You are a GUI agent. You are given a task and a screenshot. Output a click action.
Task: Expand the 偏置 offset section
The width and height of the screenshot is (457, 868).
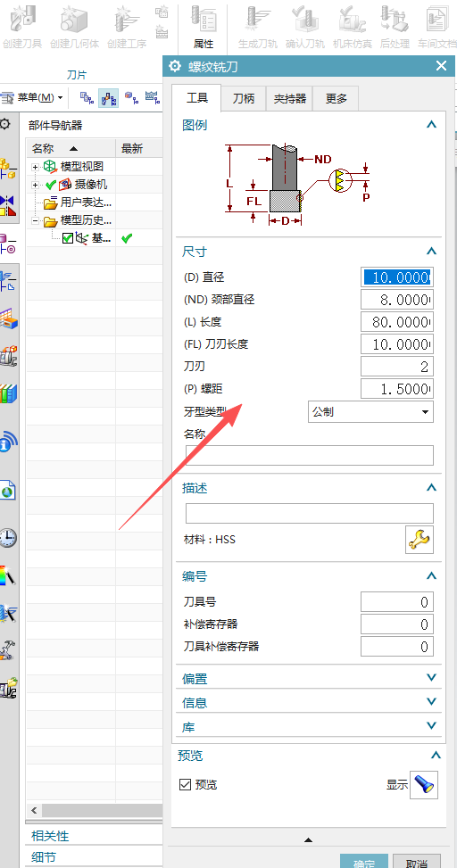(309, 678)
